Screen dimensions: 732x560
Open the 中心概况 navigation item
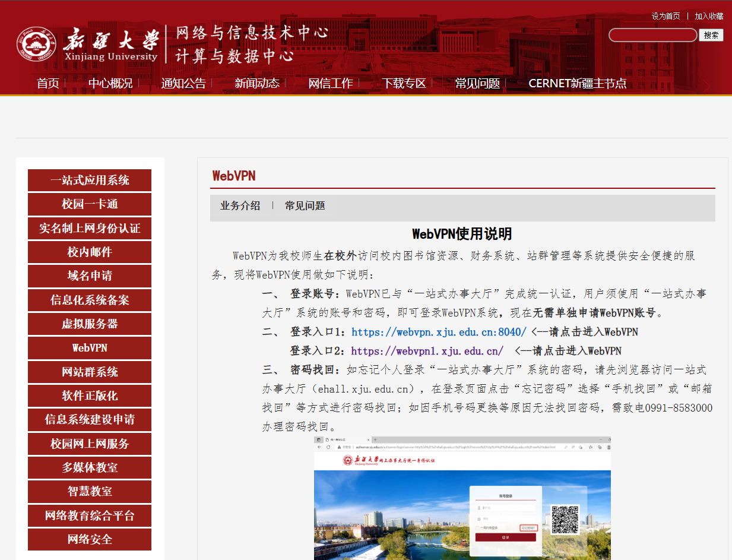[x=110, y=83]
